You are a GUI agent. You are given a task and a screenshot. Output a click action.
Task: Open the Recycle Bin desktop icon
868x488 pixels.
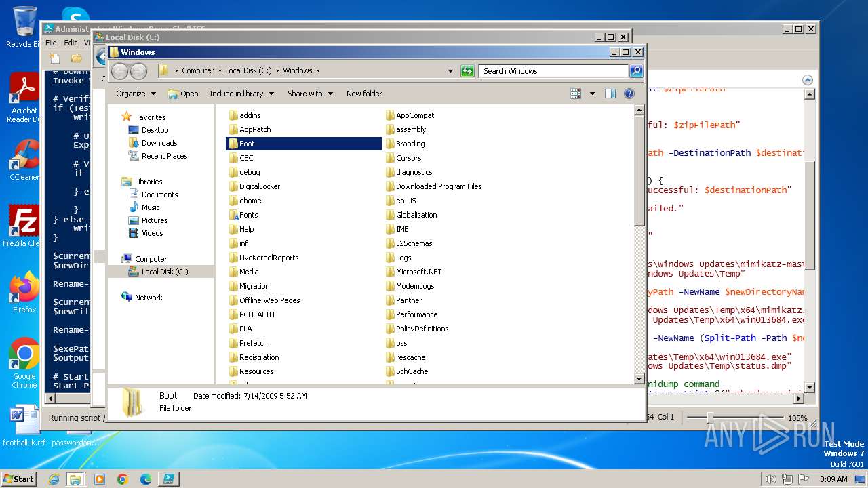coord(24,27)
